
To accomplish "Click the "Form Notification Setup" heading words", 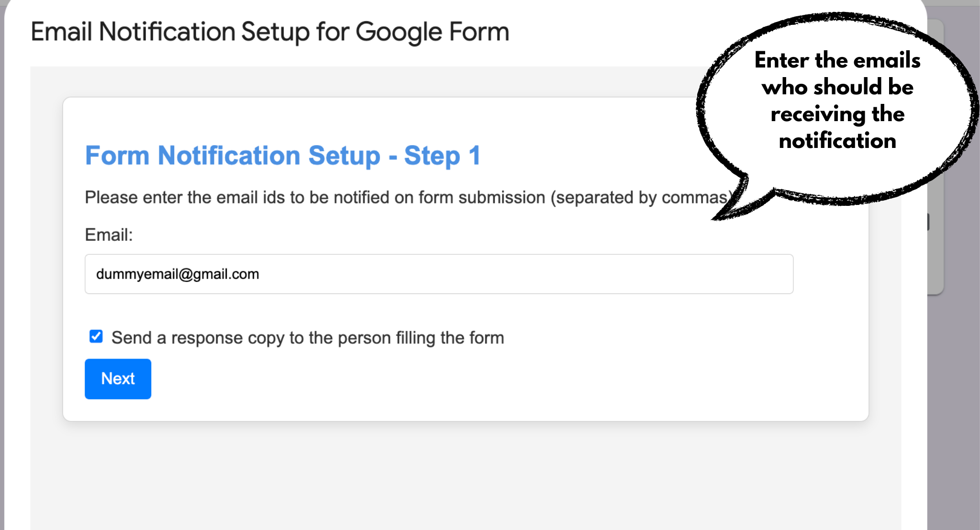I will (233, 156).
